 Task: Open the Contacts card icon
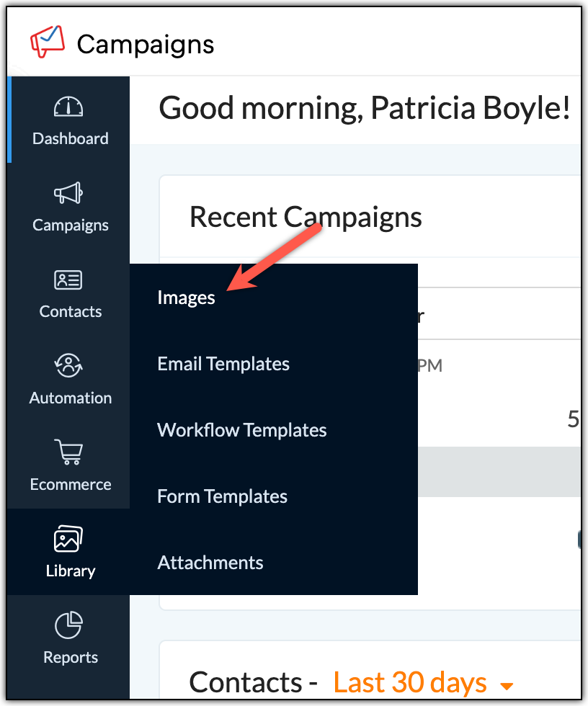pyautogui.click(x=69, y=280)
